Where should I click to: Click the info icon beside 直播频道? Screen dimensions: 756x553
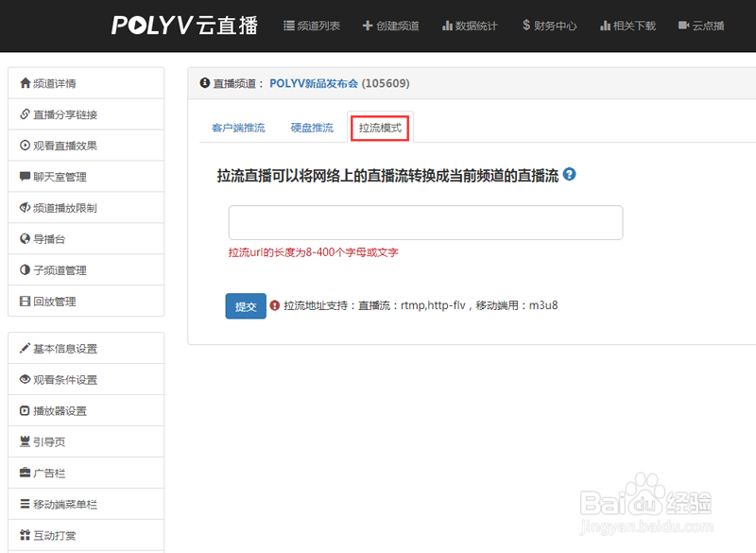(x=205, y=83)
